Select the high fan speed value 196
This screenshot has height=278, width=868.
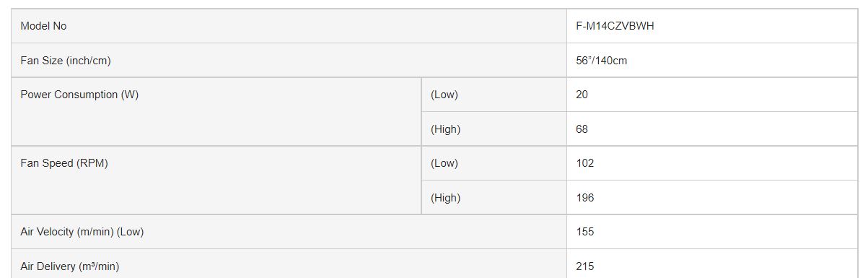584,198
